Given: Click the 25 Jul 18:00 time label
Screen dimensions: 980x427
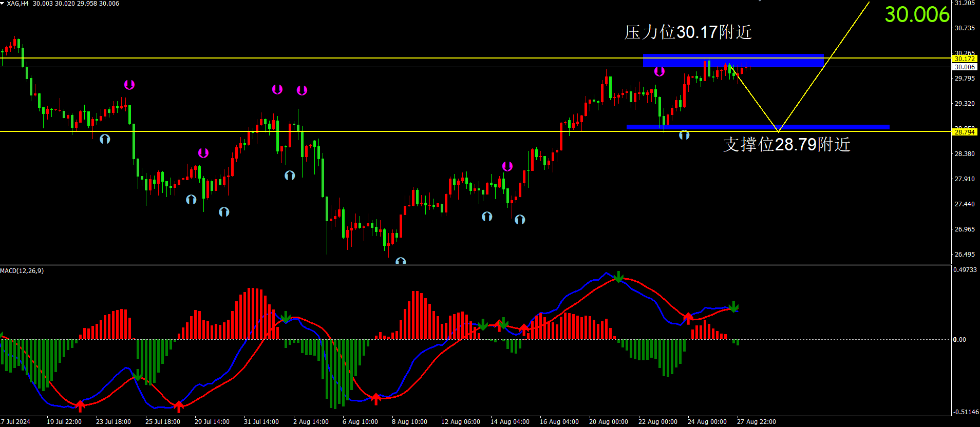Looking at the screenshot, I should point(163,422).
